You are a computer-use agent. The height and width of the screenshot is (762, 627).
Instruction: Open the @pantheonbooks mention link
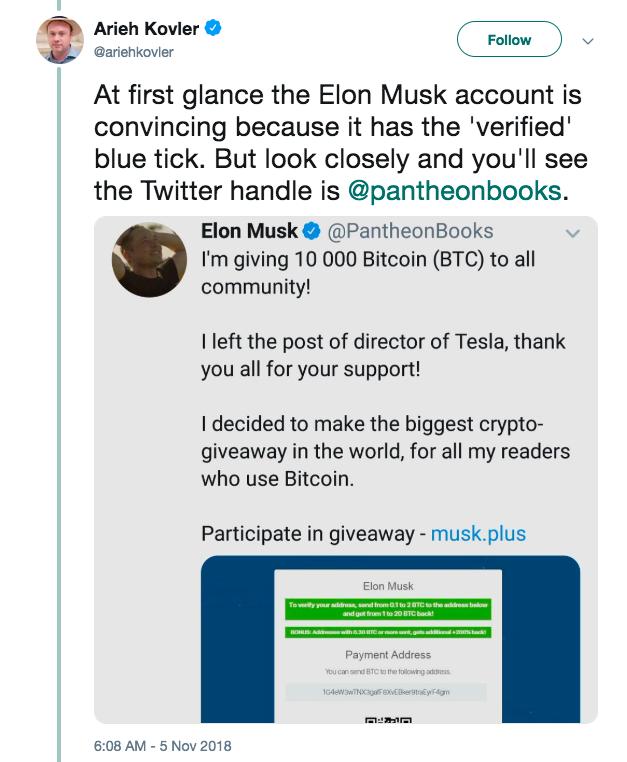tap(454, 190)
